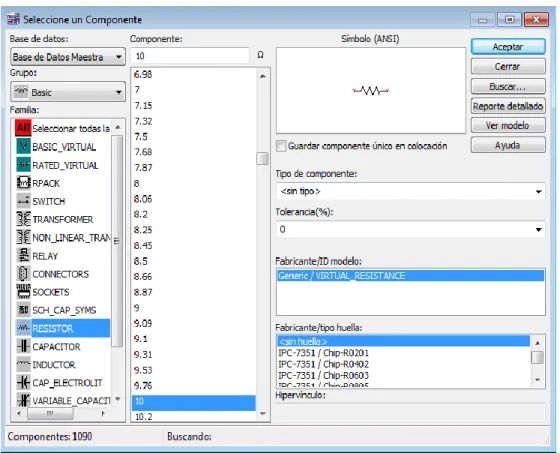This screenshot has width=560, height=453.
Task: Open the Base de Datos Maestra dropdown
Action: 68,57
